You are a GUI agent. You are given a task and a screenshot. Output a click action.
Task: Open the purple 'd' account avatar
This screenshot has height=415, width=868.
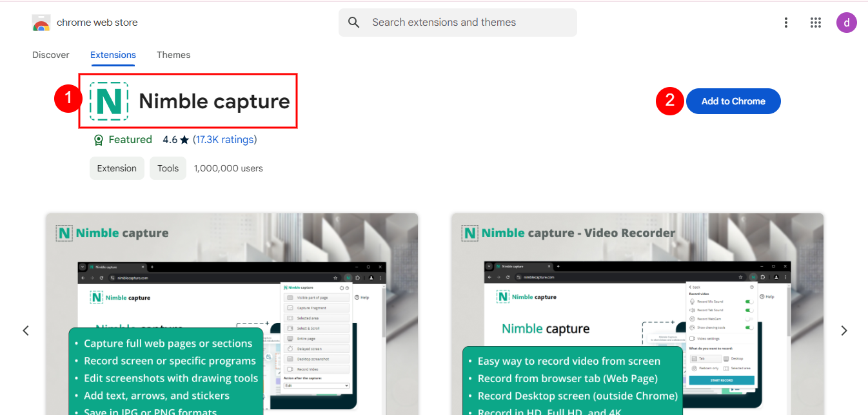point(846,23)
